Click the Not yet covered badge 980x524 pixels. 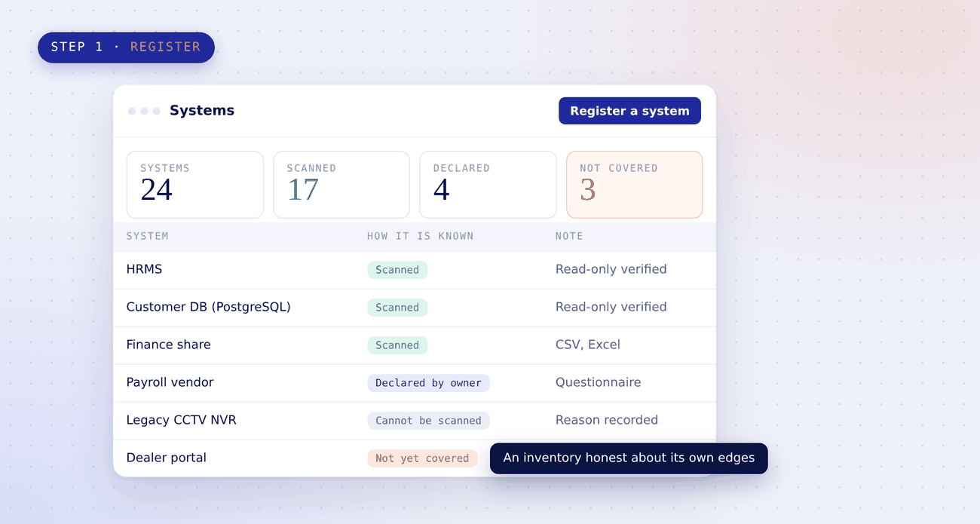click(422, 458)
